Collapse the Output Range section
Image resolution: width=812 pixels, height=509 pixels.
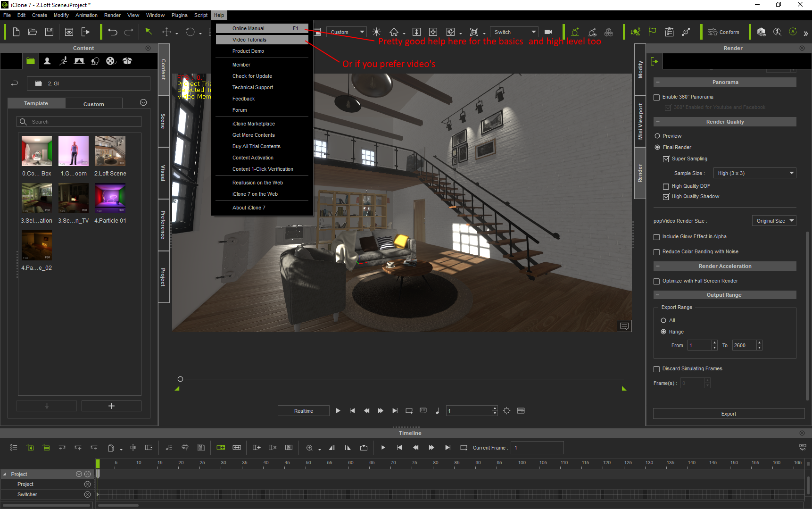coord(657,295)
